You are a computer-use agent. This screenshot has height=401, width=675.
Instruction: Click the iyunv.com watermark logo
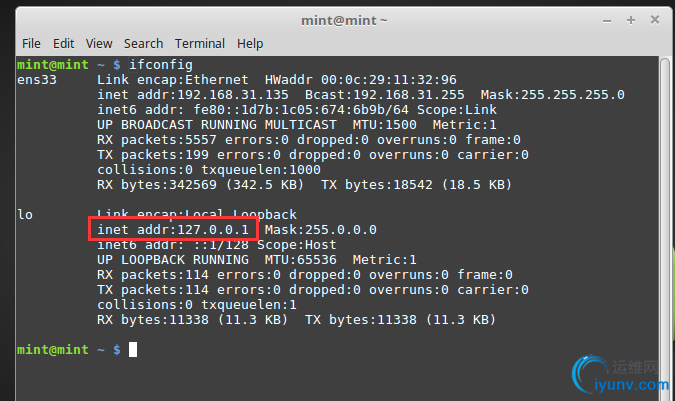[x=621, y=375]
